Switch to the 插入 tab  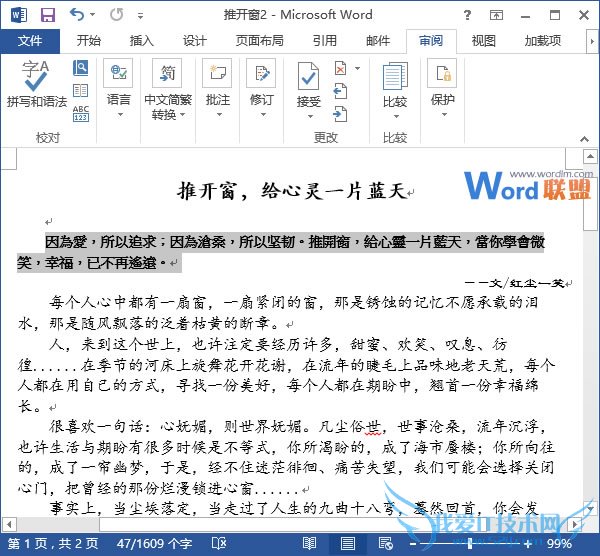141,41
